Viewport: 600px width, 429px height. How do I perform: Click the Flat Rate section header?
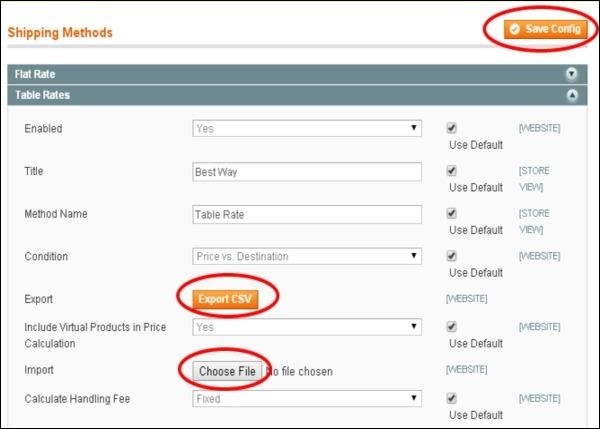click(x=37, y=75)
